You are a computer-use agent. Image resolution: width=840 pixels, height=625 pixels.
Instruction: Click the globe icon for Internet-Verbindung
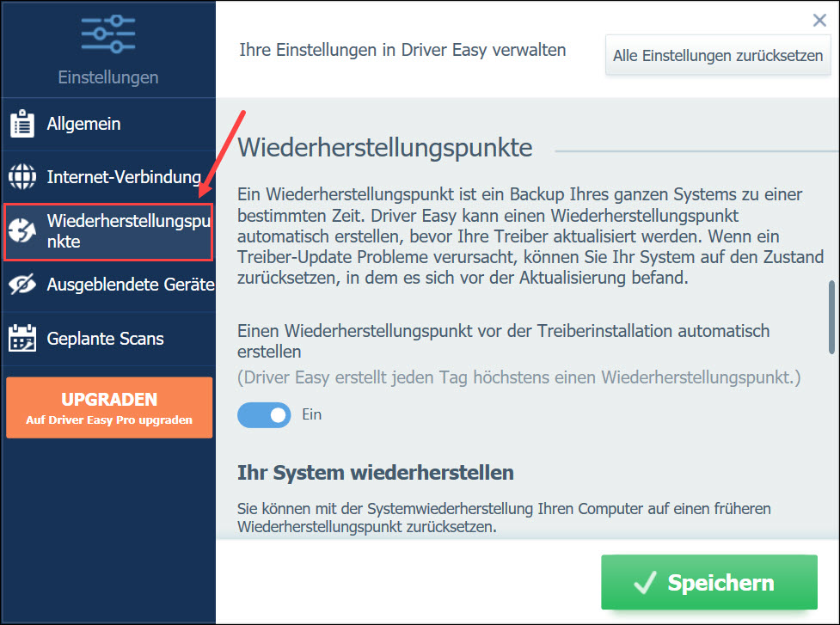point(21,178)
